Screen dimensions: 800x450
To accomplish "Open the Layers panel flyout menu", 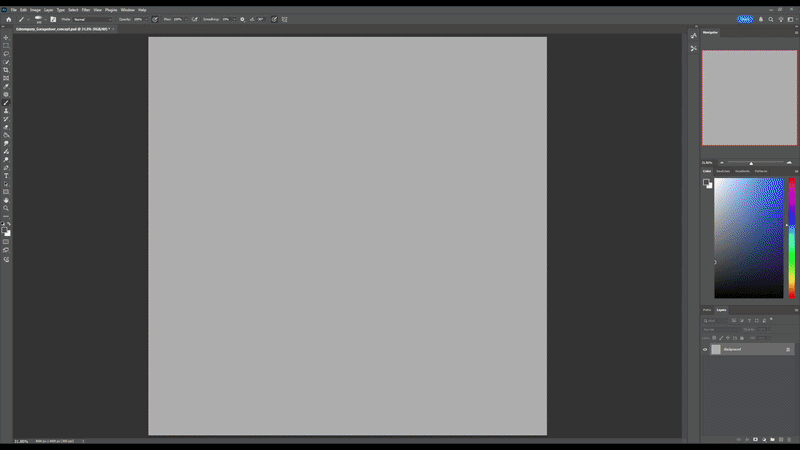I will point(796,310).
